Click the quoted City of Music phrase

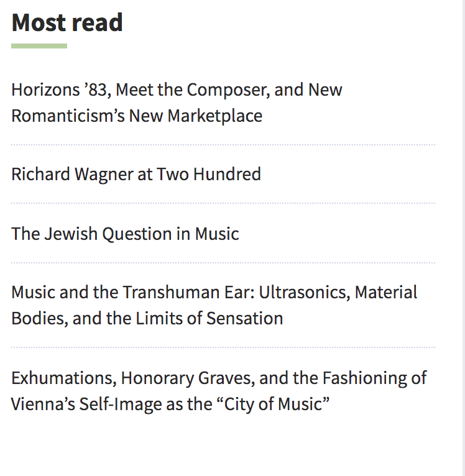click(x=273, y=405)
